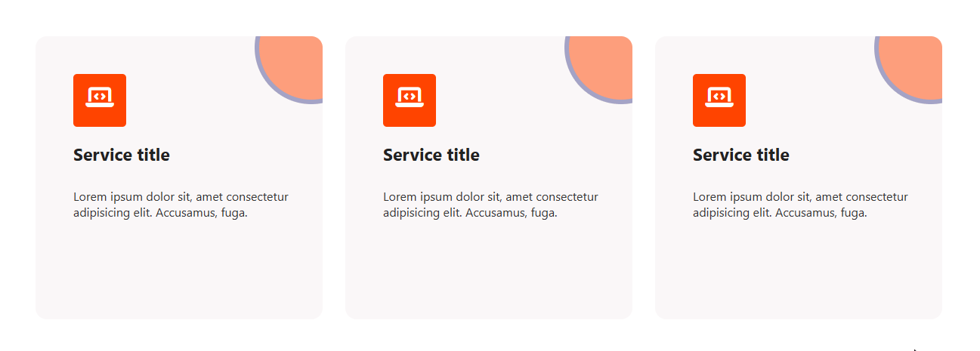Viewport: 980px width, 351px height.
Task: Open the third card's "Service title" heading
Action: [x=741, y=155]
